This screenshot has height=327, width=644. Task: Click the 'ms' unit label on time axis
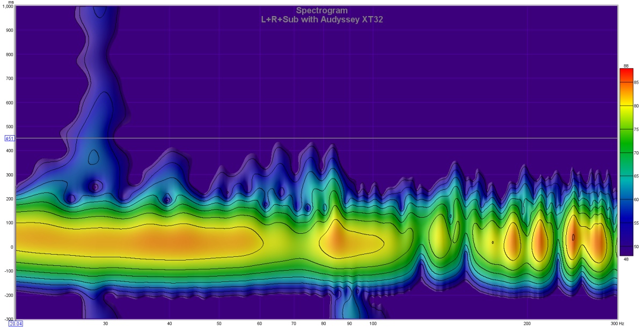tap(10, 3)
